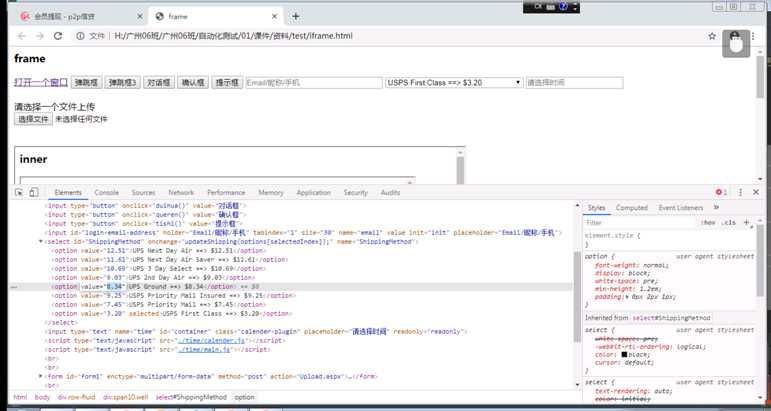The height and width of the screenshot is (411, 771).
Task: Click the 对话框 button
Action: pyautogui.click(x=159, y=82)
